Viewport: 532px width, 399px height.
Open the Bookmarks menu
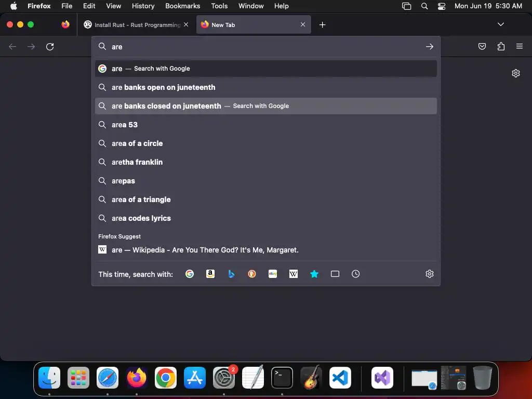182,6
